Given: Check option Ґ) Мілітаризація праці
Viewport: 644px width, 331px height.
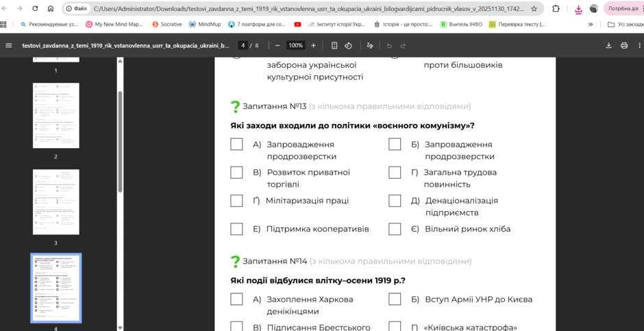Looking at the screenshot, I should pyautogui.click(x=236, y=201).
